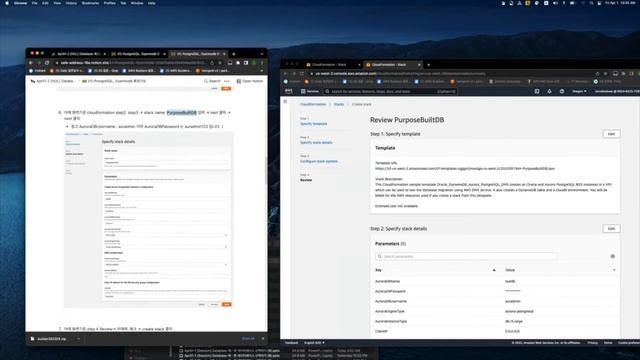Click the Stacks breadcrumb link
Viewport: 640px width, 360px height.
click(339, 104)
